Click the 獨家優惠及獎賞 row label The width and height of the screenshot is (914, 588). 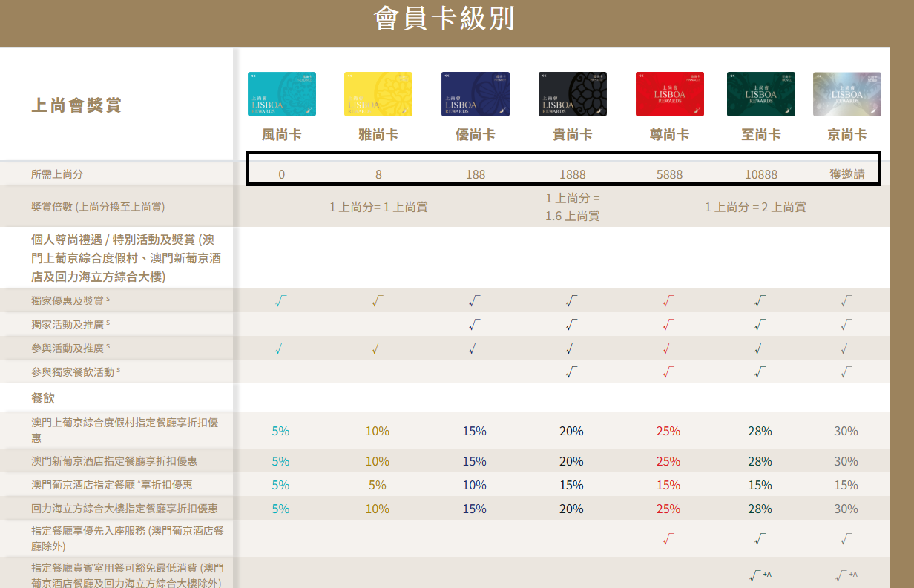click(70, 300)
